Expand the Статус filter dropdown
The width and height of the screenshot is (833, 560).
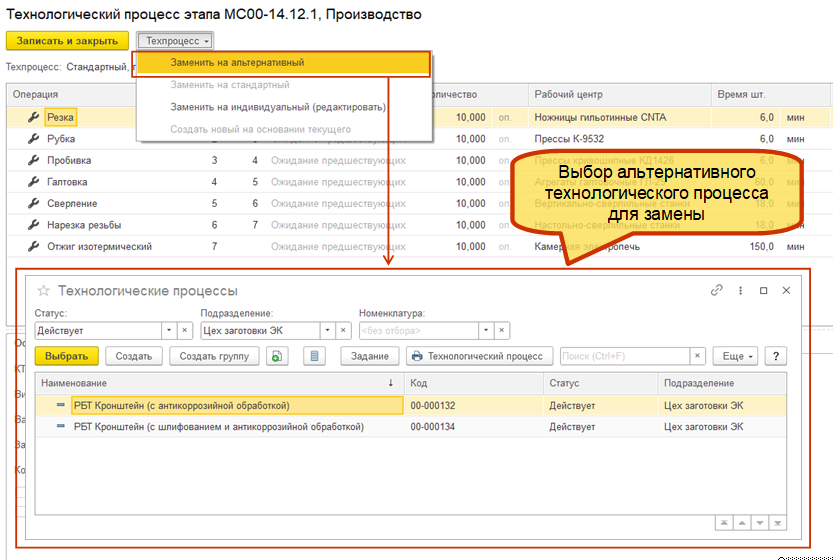[169, 330]
